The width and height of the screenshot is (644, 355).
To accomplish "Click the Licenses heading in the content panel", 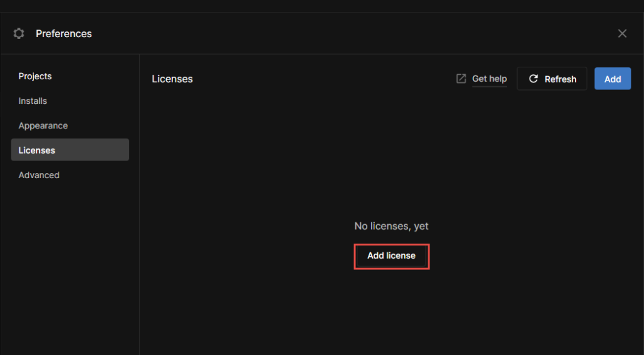I will click(172, 79).
